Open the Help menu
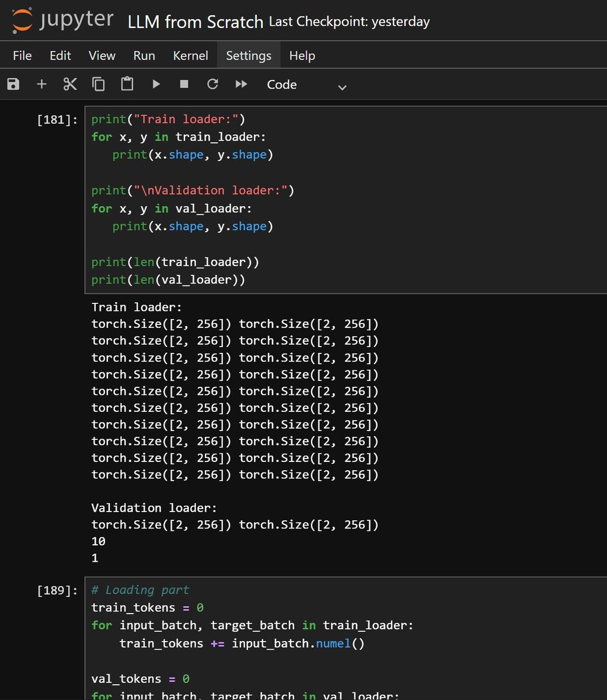The height and width of the screenshot is (700, 607). (x=302, y=55)
